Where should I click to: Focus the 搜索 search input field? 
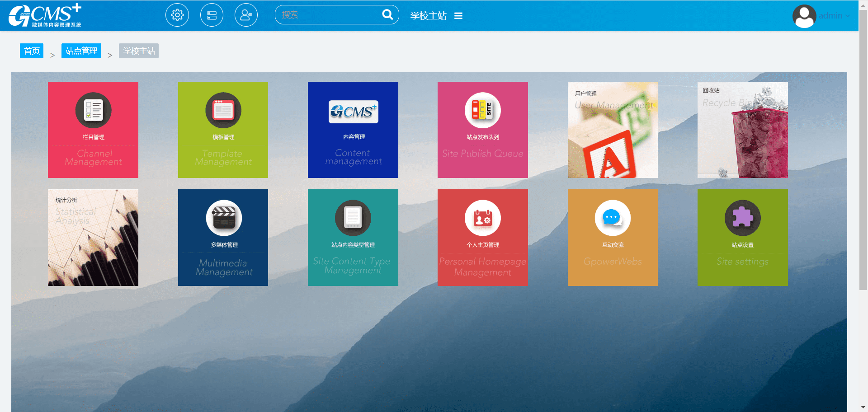coord(328,15)
